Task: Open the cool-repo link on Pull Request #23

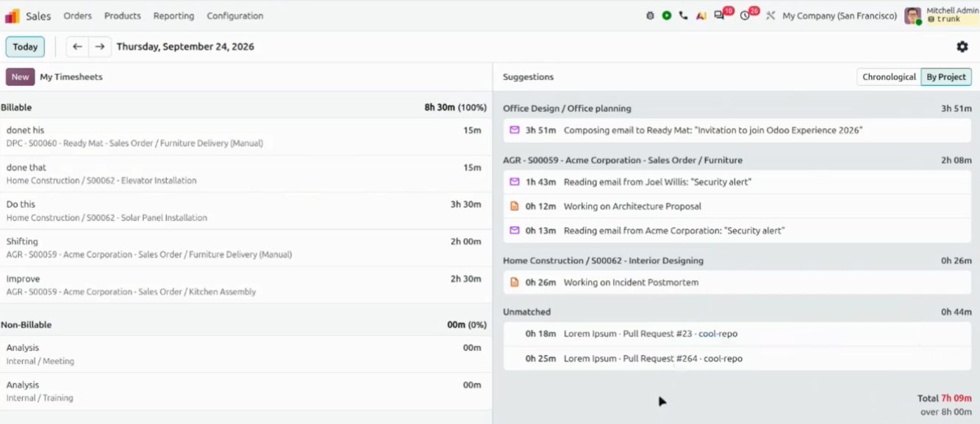Action: tap(718, 334)
